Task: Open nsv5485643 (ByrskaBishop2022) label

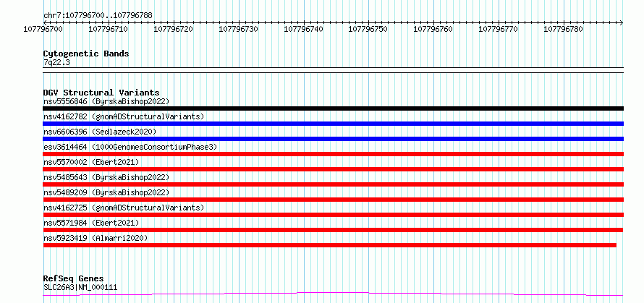Action: pos(106,177)
